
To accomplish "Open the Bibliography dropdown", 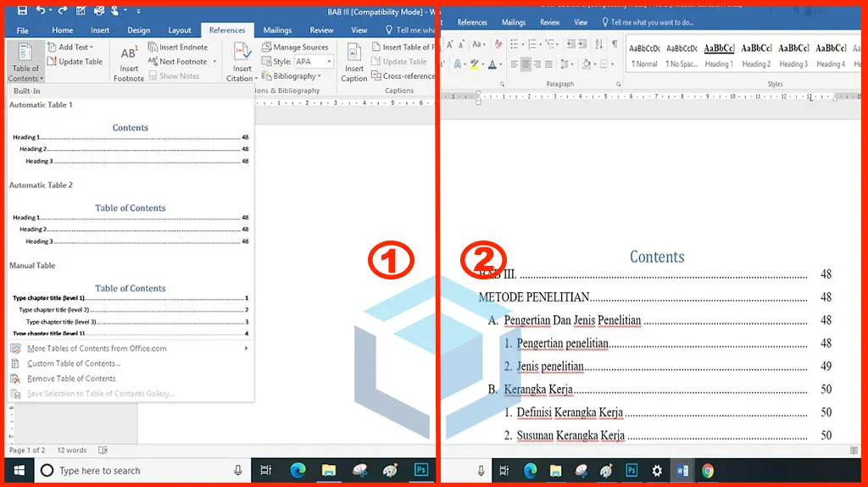I will pyautogui.click(x=292, y=76).
